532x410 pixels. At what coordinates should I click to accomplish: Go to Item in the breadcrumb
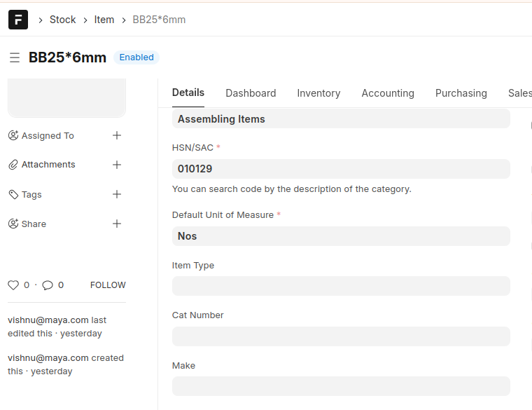104,20
